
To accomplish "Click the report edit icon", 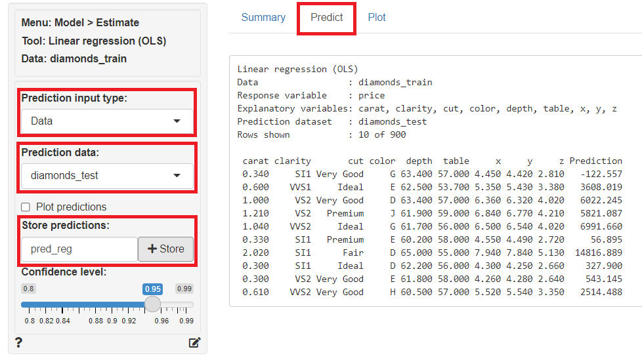I will 194,342.
